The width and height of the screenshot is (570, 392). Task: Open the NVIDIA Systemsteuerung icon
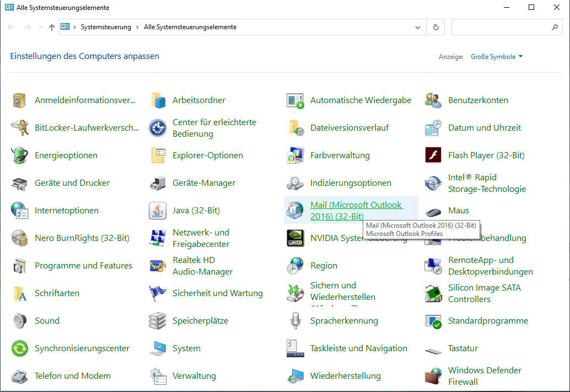click(295, 239)
